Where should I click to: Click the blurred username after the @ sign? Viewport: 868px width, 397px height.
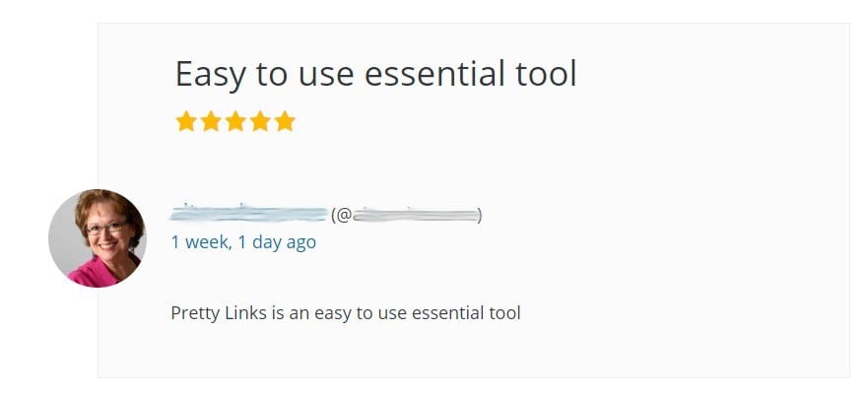(x=415, y=215)
